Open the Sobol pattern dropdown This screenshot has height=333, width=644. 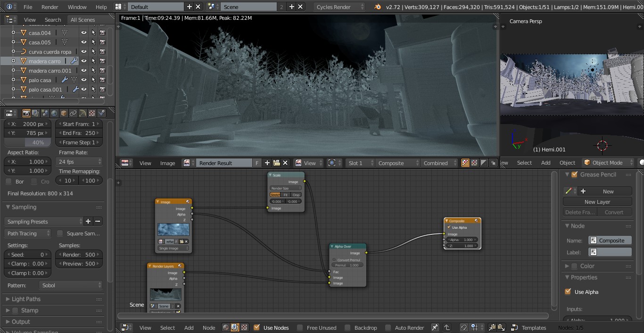(71, 285)
